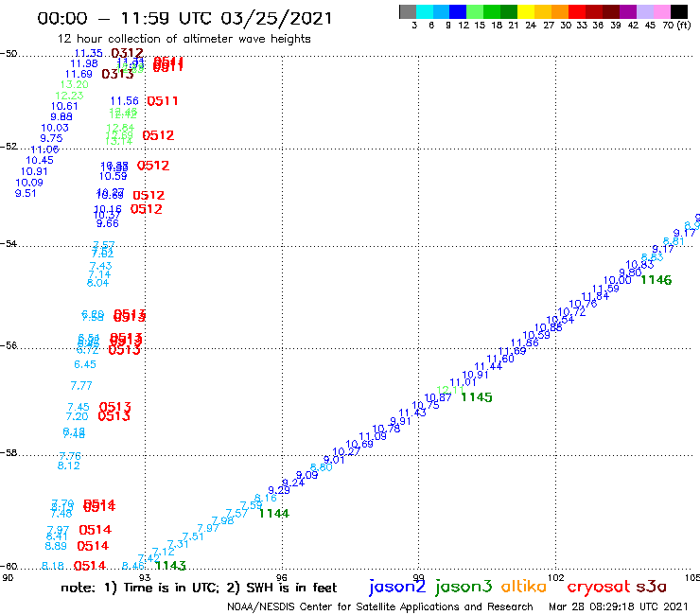The image size is (700, 615).
Task: Click the green time label "1143"
Action: [170, 566]
